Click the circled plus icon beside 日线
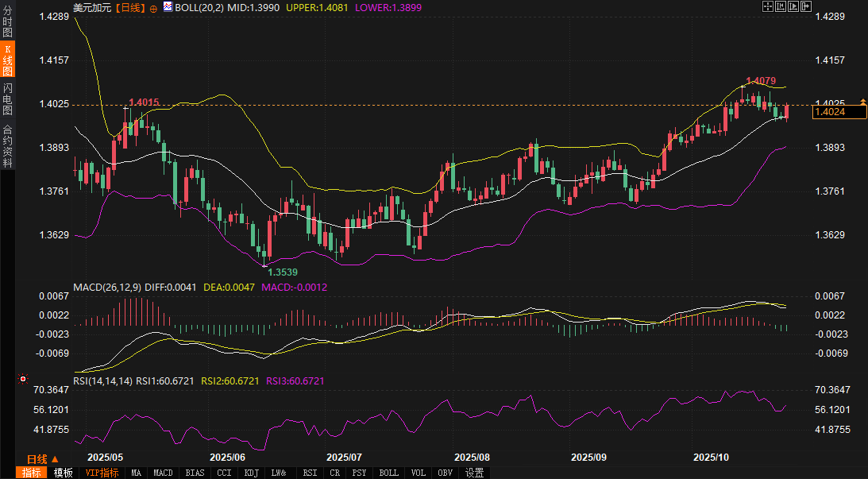The image size is (868, 479). (x=153, y=8)
